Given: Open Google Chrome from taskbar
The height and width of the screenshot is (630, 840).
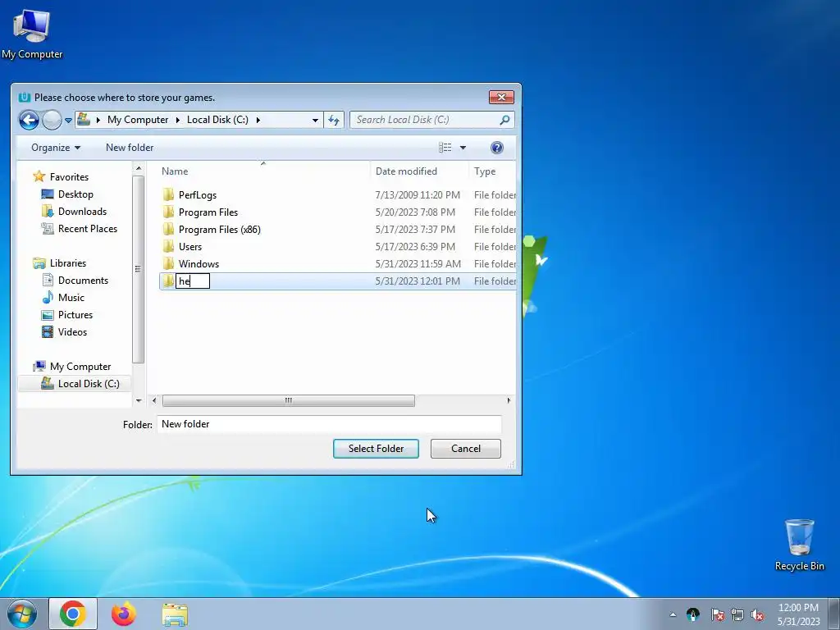Looking at the screenshot, I should coord(73,614).
